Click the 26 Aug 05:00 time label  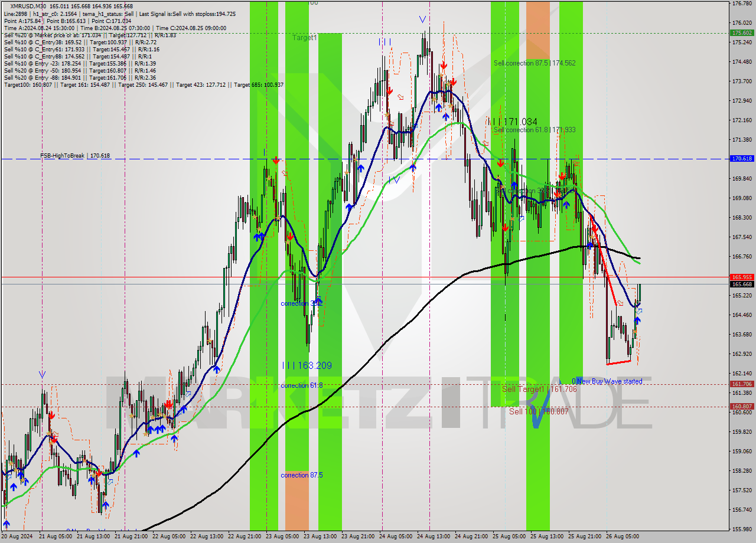pyautogui.click(x=622, y=537)
